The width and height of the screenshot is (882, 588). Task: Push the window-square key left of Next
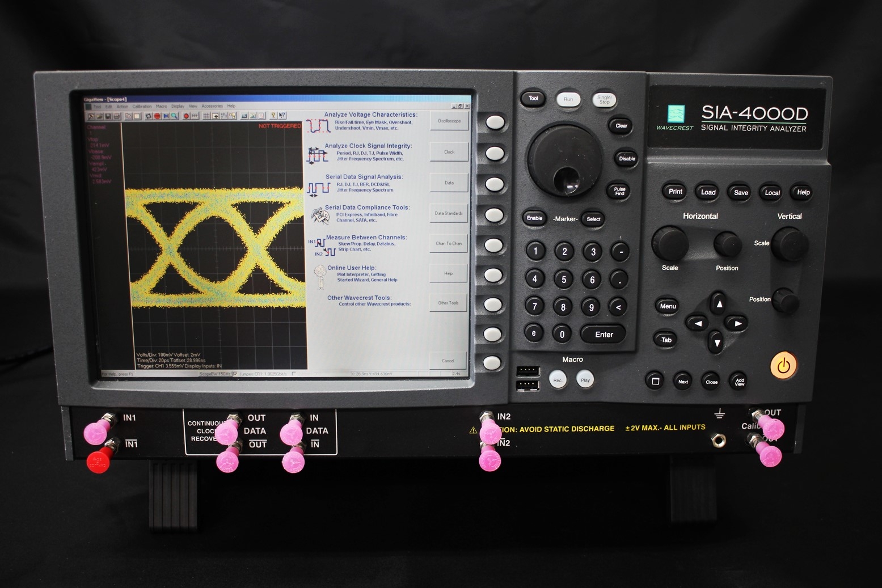pos(655,381)
